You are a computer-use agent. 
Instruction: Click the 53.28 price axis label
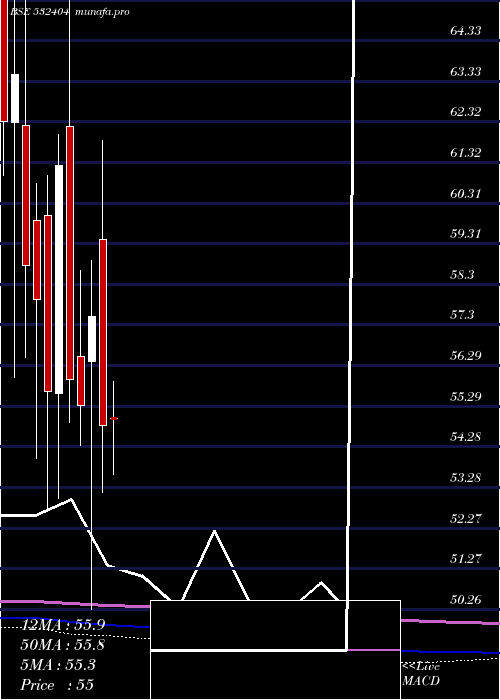[x=466, y=478]
